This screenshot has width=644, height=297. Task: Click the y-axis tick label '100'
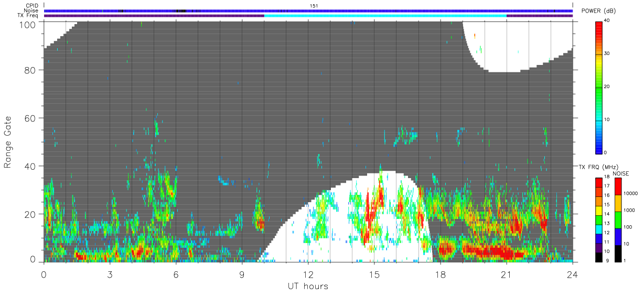[x=27, y=24]
